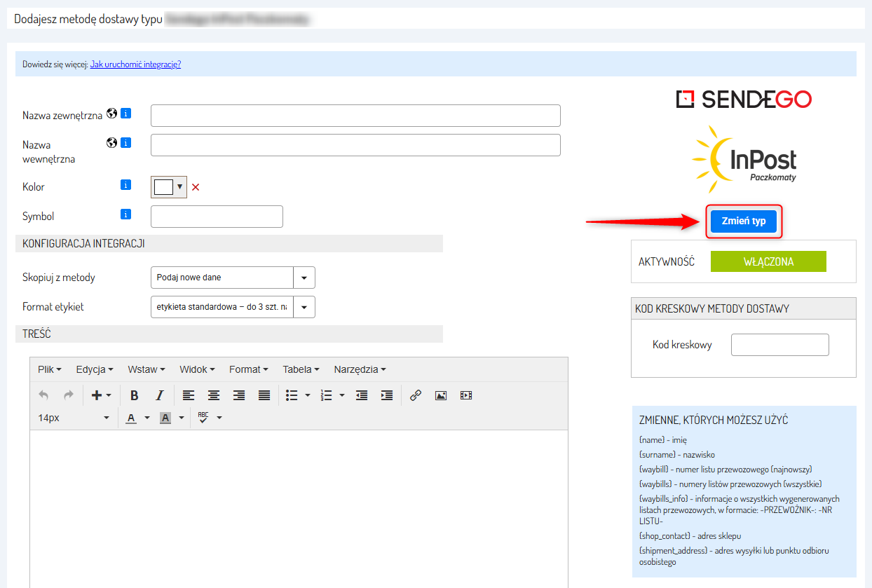Click the insert media video icon
Viewport: 872px width, 588px height.
[x=466, y=395]
